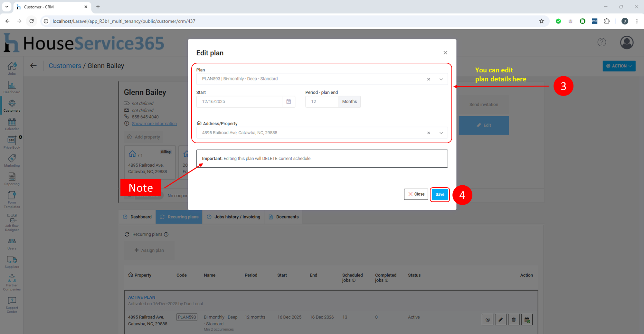
Task: Expand the Address/Property dropdown chevron
Action: [x=441, y=133]
